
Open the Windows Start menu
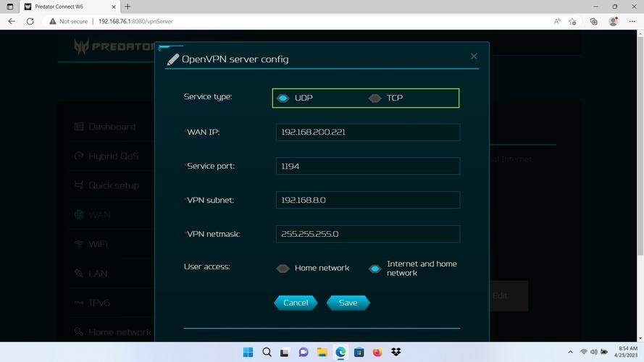(248, 352)
